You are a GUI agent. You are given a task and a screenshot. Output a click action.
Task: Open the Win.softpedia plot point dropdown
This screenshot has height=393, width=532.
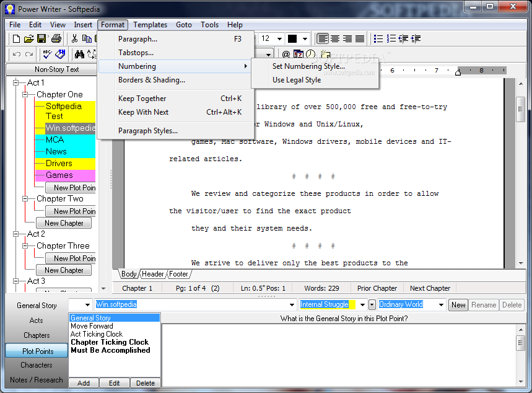coord(292,305)
